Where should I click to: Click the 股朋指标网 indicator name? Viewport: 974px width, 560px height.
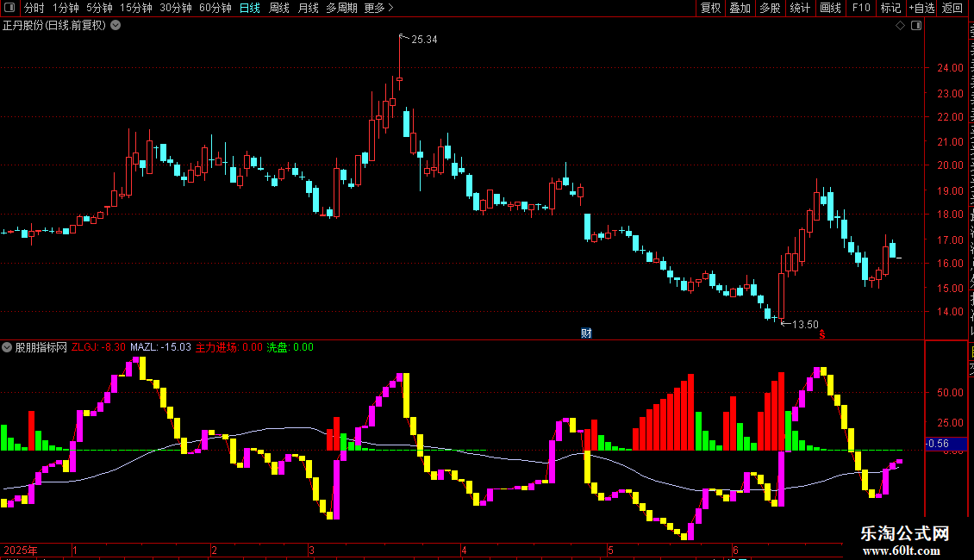click(41, 348)
